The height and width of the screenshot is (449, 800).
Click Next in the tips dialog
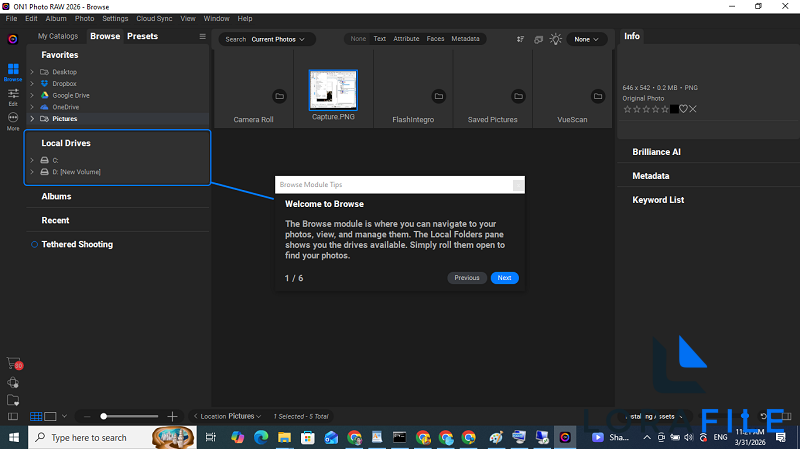click(x=505, y=278)
